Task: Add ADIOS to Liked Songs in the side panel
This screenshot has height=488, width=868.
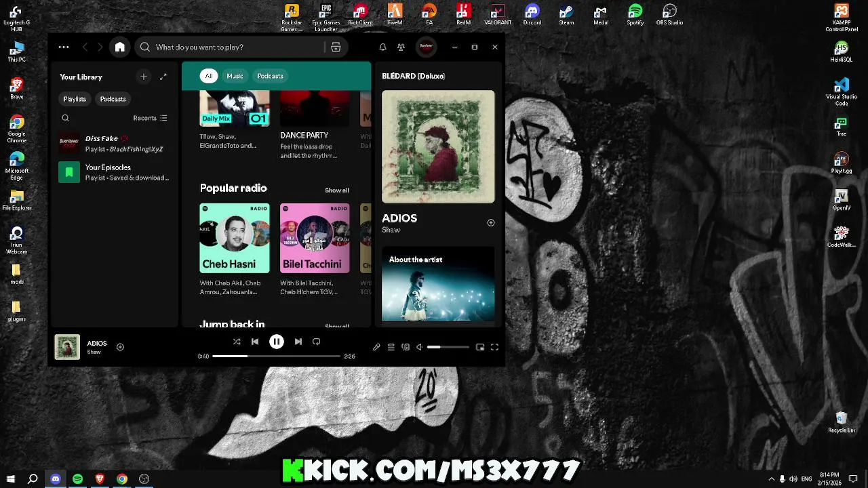Action: click(x=491, y=222)
